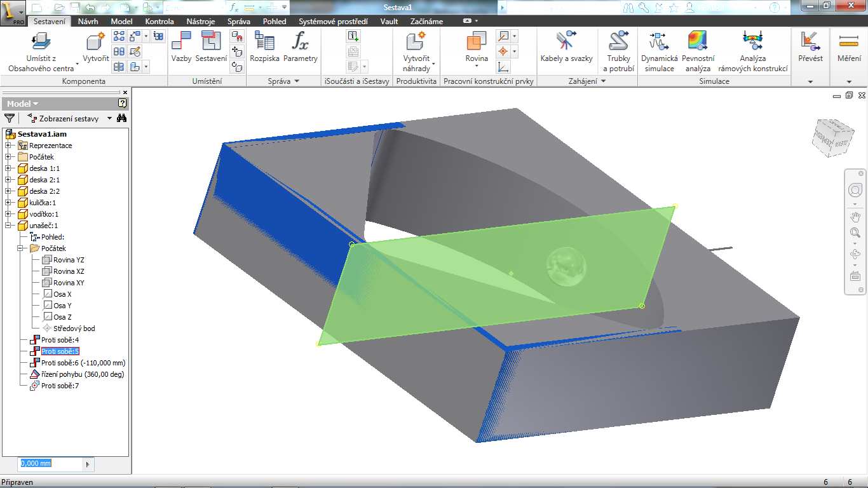
Task: Click the Vytvořit component tool
Action: coord(95,48)
